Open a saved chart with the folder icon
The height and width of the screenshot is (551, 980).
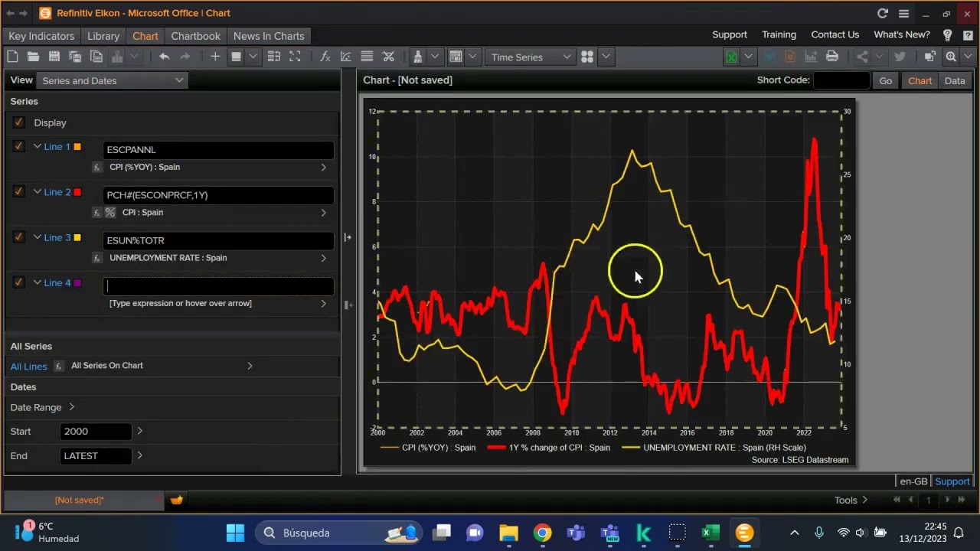[x=33, y=57]
